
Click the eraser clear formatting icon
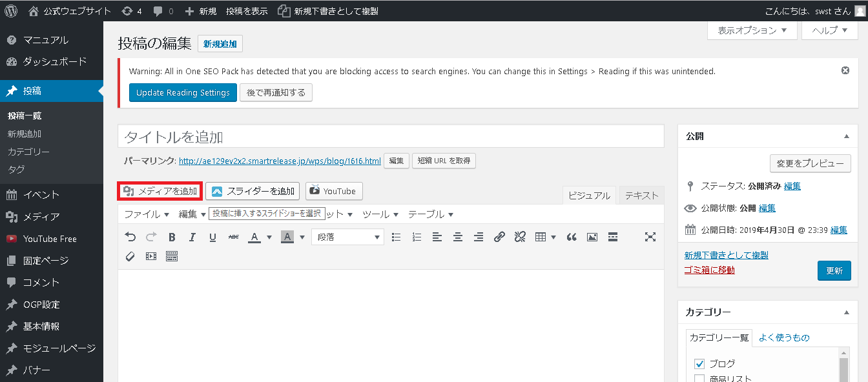[130, 256]
